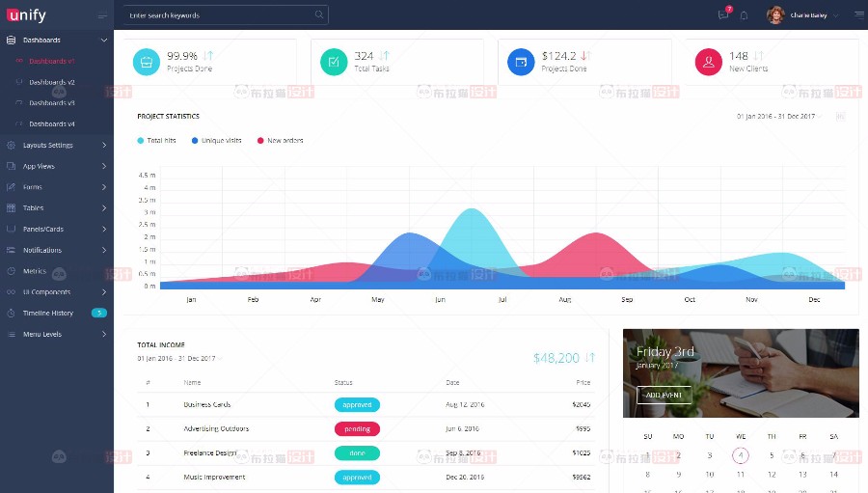The width and height of the screenshot is (868, 493).
Task: Click the unify logo
Action: pos(26,15)
